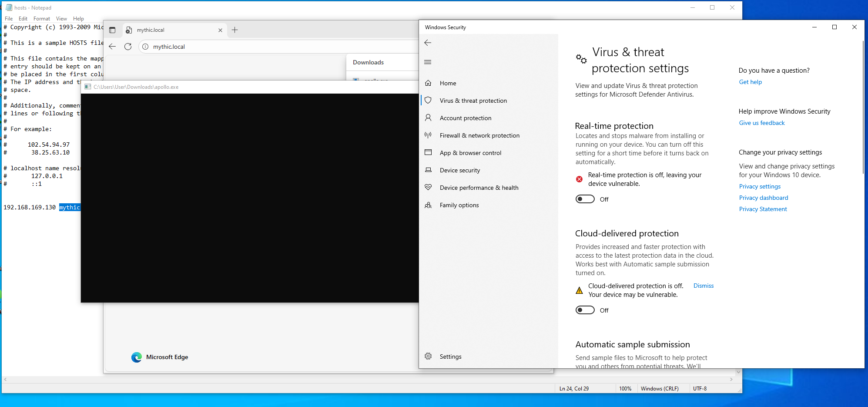The width and height of the screenshot is (868, 407).
Task: Select Virus & threat protection shield icon
Action: (428, 101)
